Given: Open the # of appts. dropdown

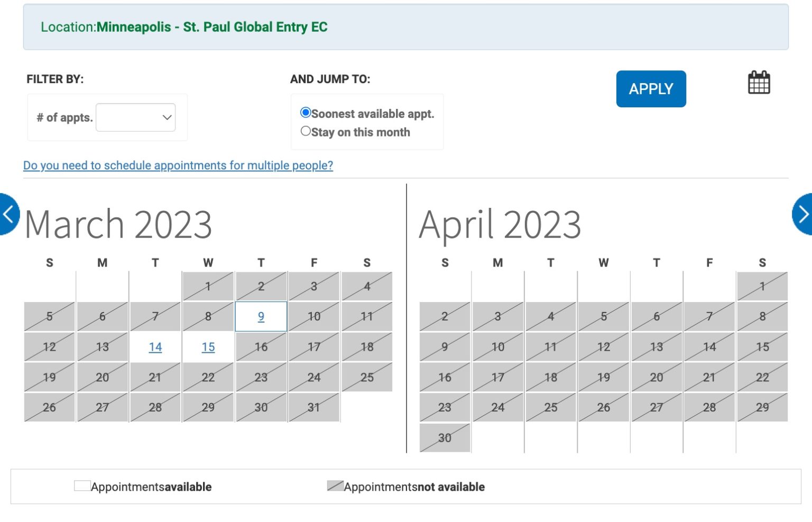Looking at the screenshot, I should [x=135, y=117].
